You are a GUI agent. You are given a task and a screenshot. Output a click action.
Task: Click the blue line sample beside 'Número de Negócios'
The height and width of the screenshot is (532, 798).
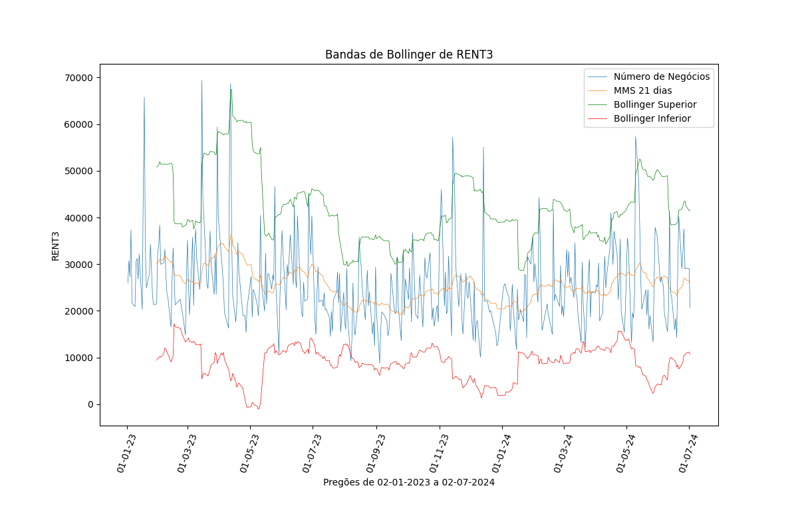coord(598,76)
